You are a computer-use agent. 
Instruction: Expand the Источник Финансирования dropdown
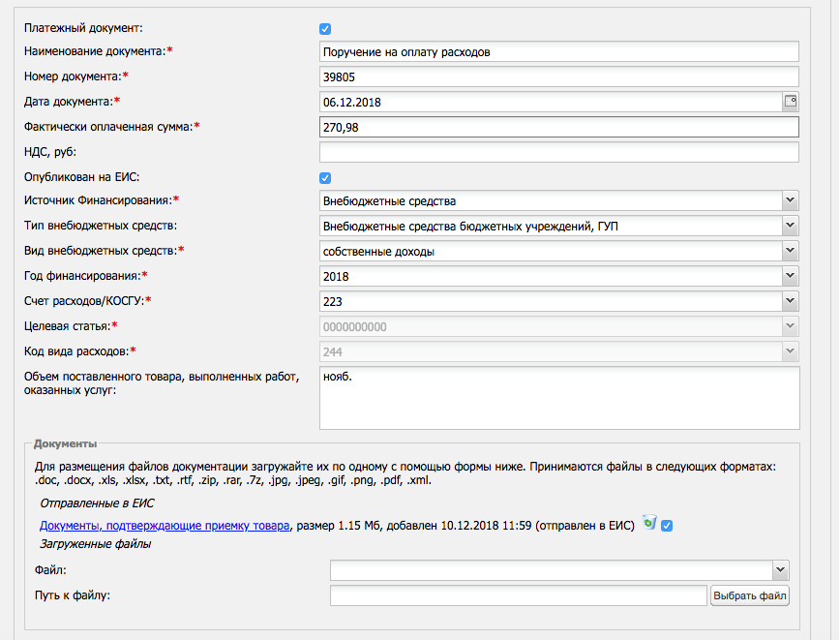(790, 200)
